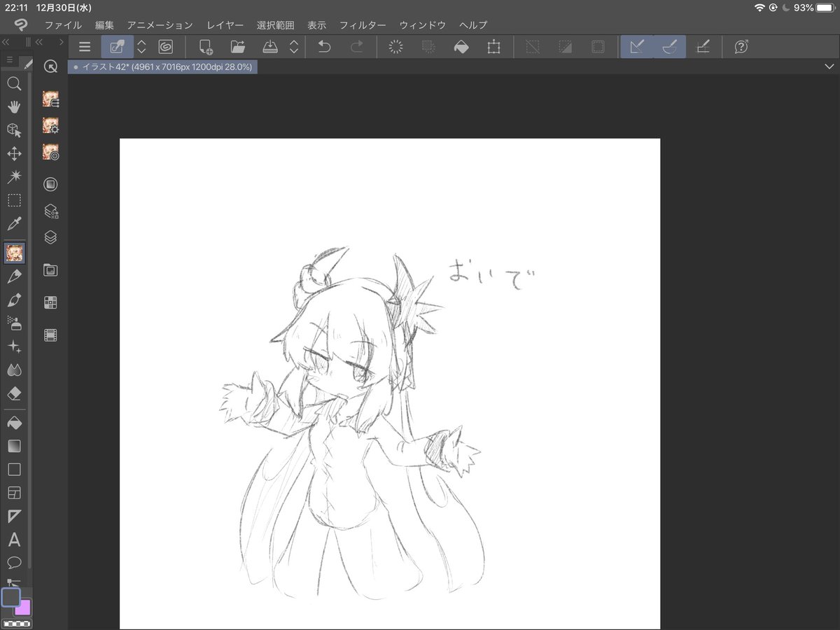Click the Scale/Rotate transform icon
840x630 pixels.
point(494,47)
